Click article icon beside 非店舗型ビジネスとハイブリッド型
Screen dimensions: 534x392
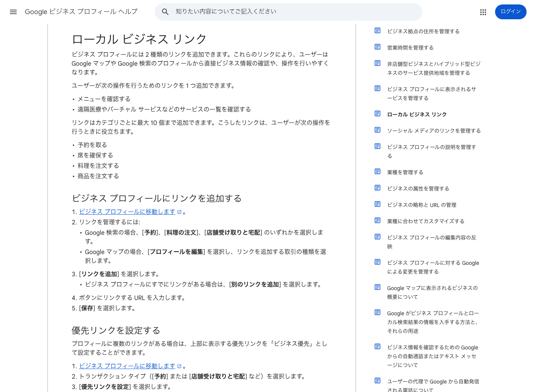click(378, 63)
